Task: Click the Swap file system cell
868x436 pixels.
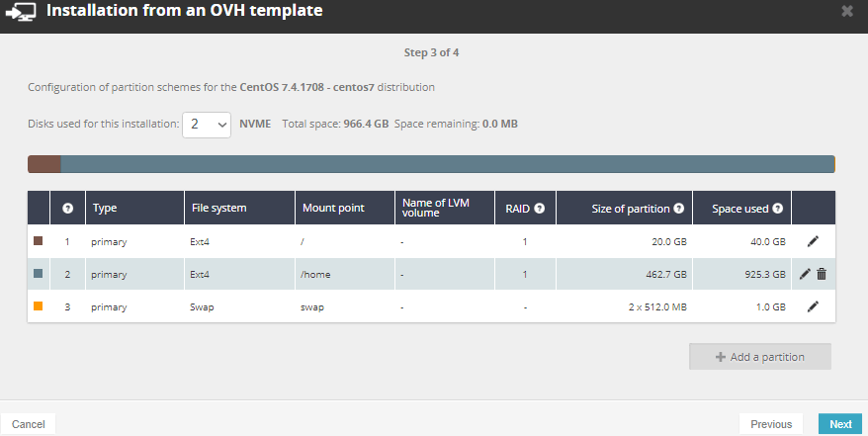Action: pyautogui.click(x=239, y=306)
